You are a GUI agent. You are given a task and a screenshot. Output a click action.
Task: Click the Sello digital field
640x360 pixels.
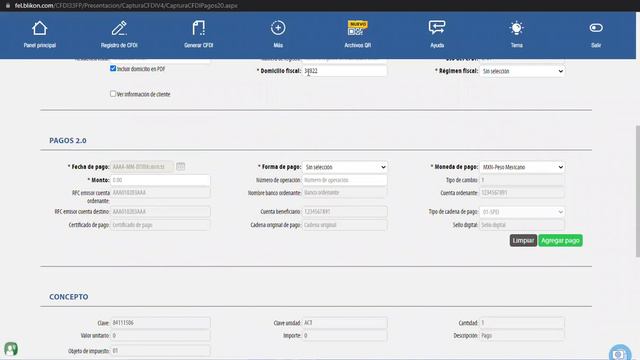pos(522,225)
